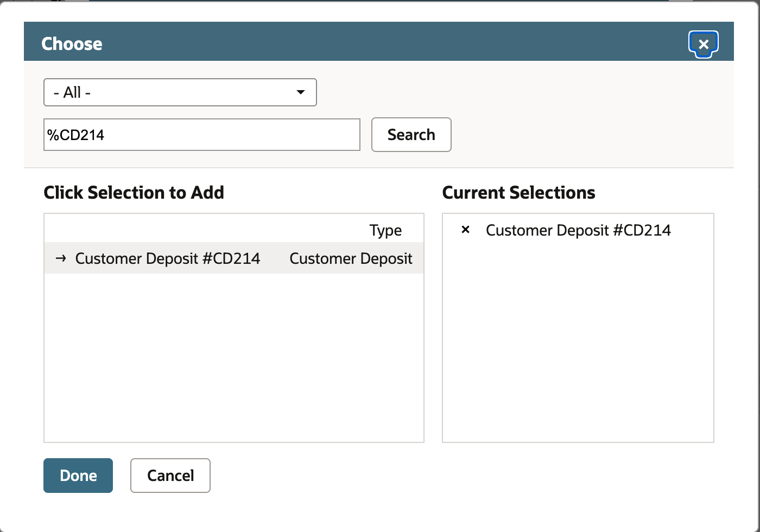Select Customer Deposit #CD214 in Current Selections

578,230
